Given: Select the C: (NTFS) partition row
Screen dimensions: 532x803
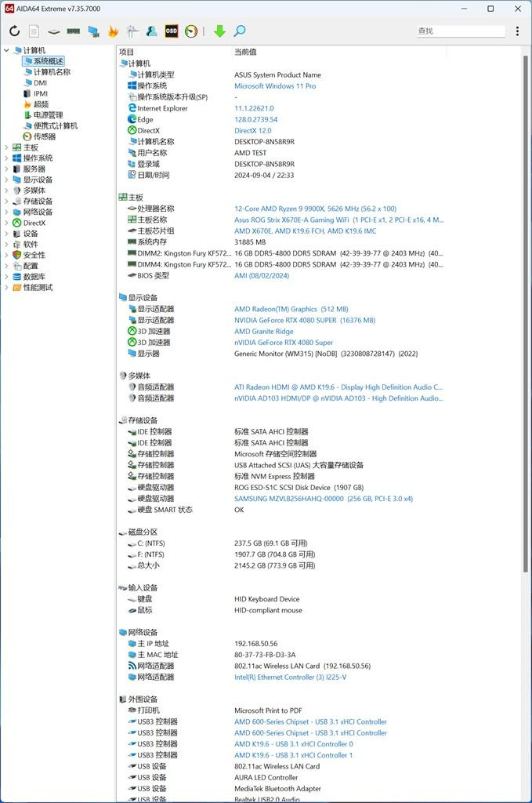Looking at the screenshot, I should pyautogui.click(x=281, y=543).
